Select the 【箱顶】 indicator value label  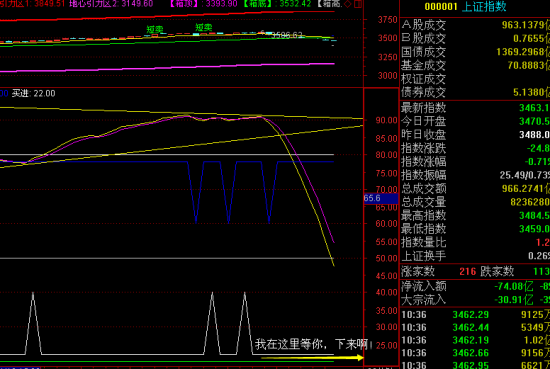coord(203,4)
